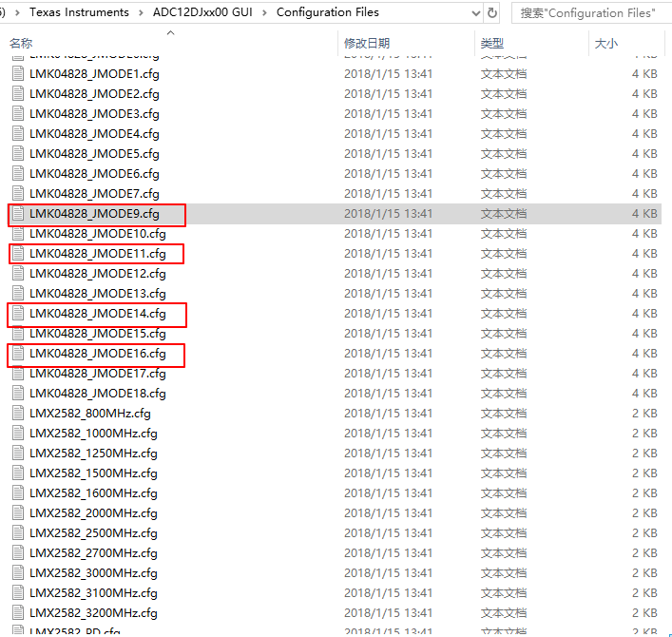Select file name LMX2582_1600MHz.cfg
672x637 pixels.
click(x=93, y=493)
